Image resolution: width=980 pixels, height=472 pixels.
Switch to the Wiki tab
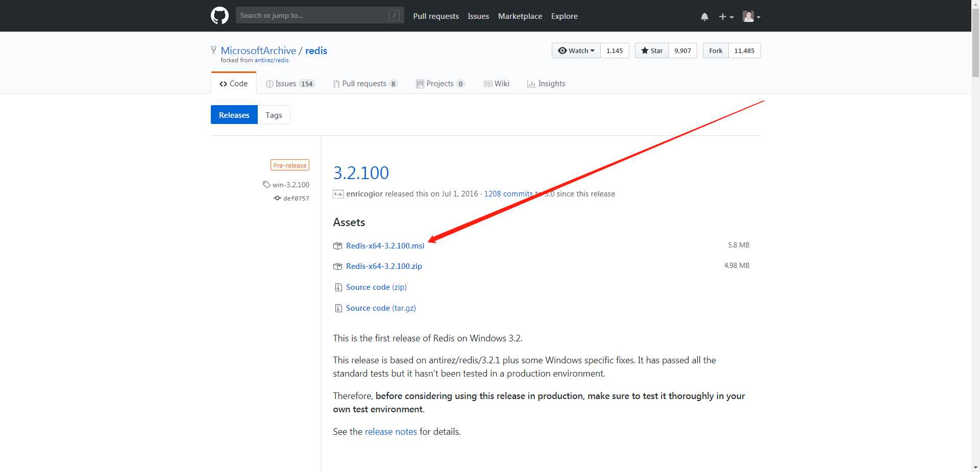[x=497, y=84]
